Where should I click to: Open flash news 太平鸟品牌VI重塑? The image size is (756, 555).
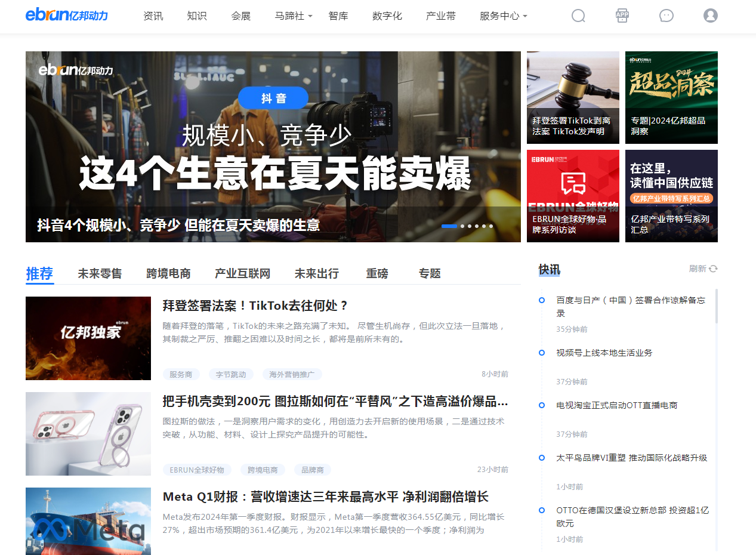coord(632,458)
